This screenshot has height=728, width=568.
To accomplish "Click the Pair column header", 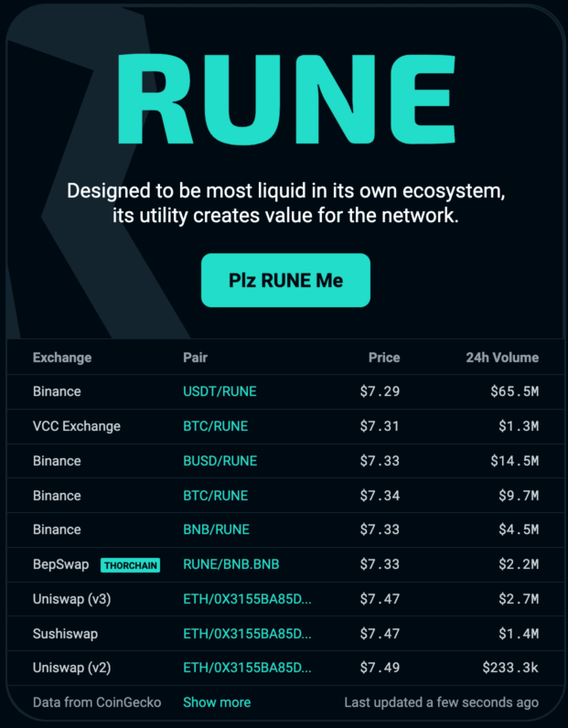I will 195,358.
